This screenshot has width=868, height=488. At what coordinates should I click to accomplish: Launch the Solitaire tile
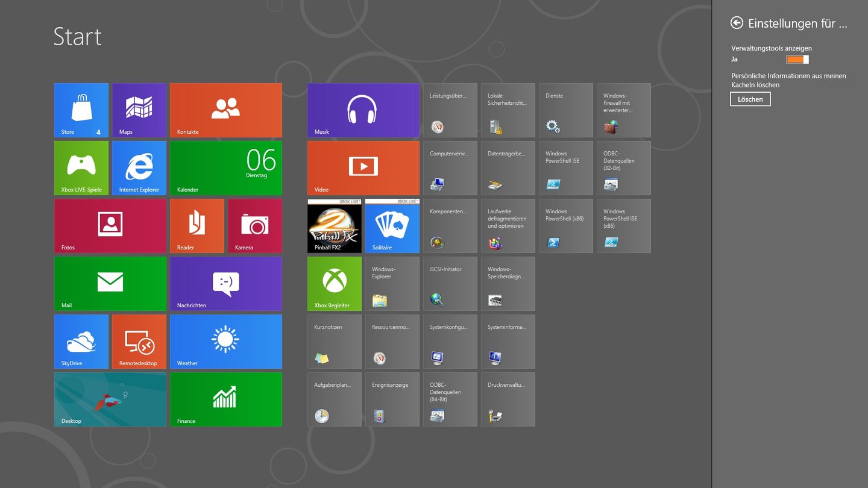coord(392,226)
